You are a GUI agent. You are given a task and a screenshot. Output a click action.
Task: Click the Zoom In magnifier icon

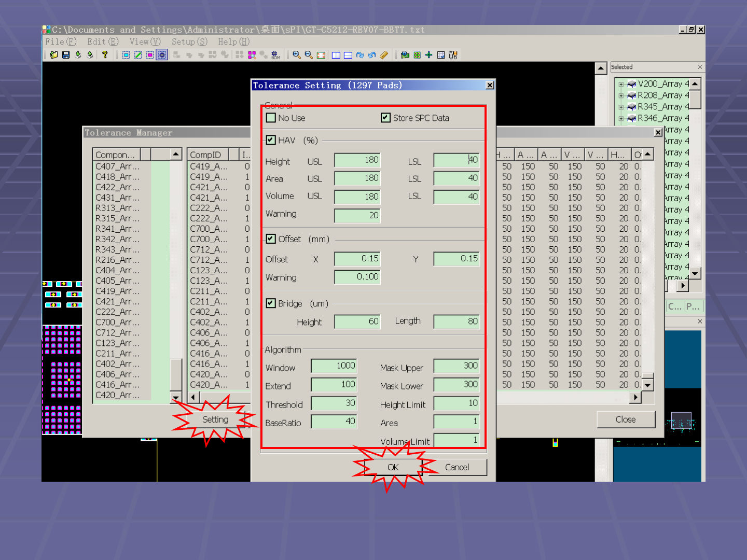[296, 55]
